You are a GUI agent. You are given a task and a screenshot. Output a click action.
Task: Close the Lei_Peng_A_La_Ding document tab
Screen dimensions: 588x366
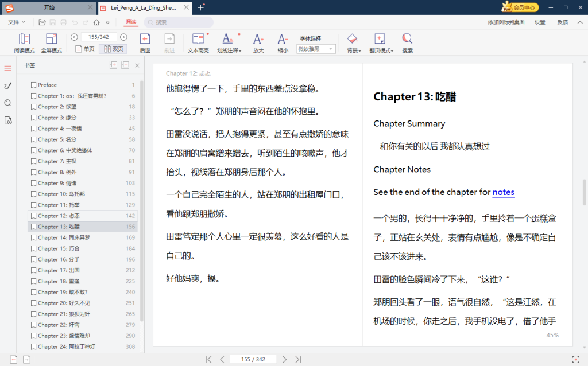point(187,7)
